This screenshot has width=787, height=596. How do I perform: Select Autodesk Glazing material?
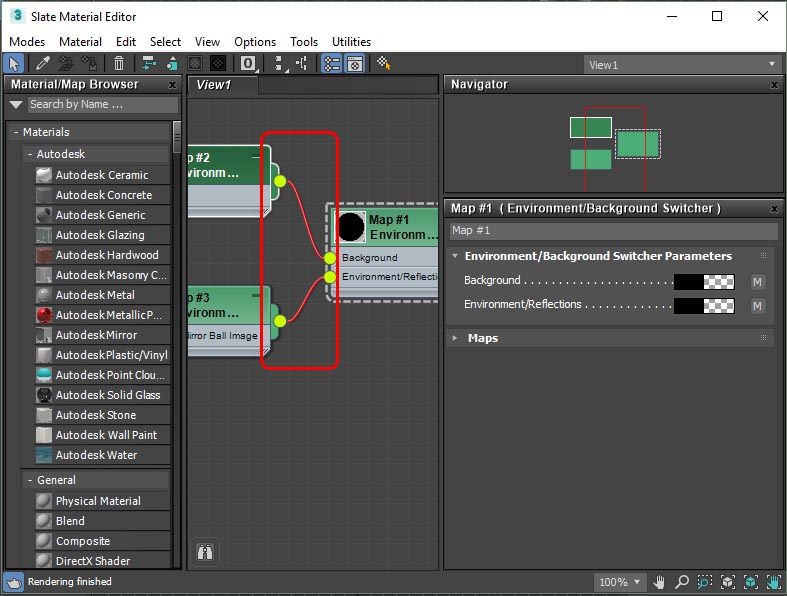point(102,235)
